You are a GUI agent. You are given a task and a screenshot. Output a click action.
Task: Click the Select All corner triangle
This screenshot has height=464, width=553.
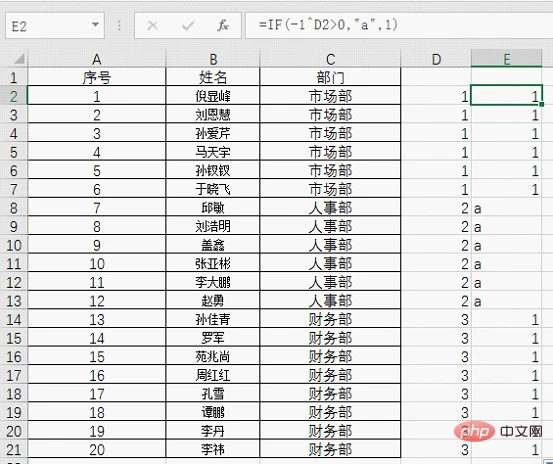(x=20, y=59)
